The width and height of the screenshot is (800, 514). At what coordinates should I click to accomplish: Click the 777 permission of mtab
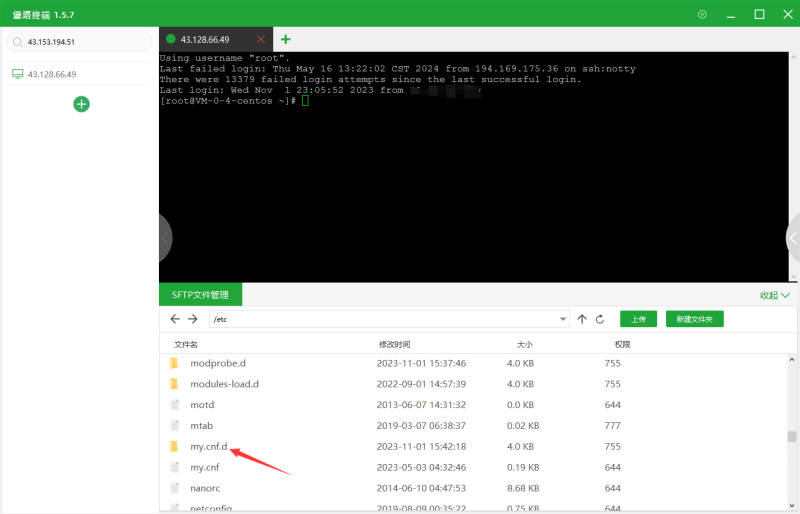[612, 426]
